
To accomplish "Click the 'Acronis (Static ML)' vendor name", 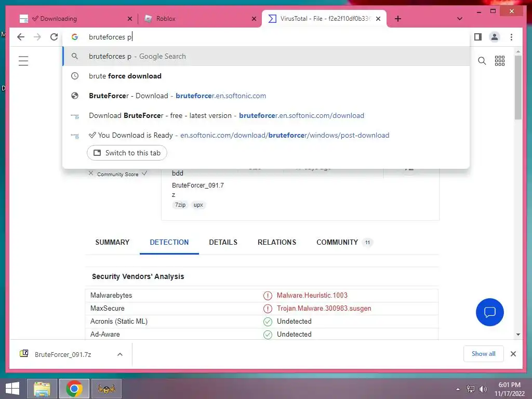I will coord(119,321).
